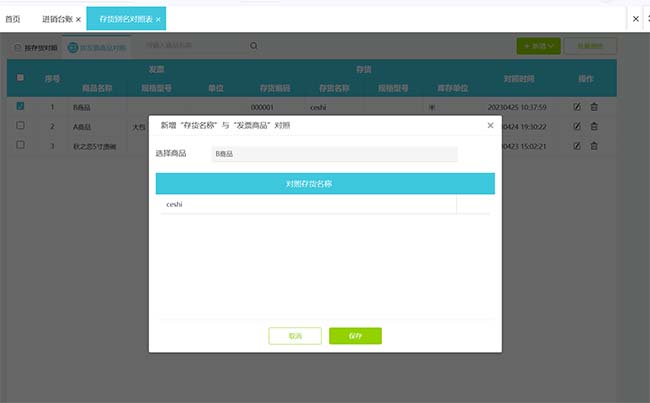Check the checkbox for row 3
Image resolution: width=650 pixels, height=403 pixels.
[20, 145]
